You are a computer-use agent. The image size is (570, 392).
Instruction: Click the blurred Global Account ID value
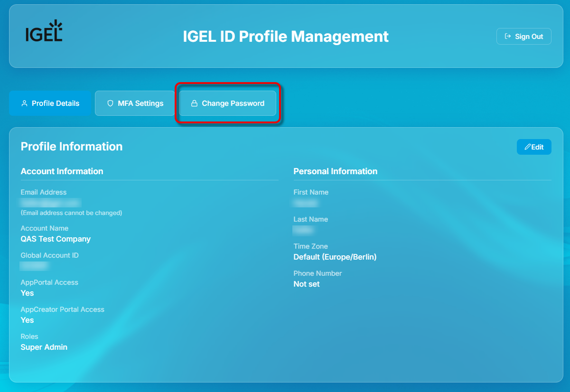pos(34,266)
